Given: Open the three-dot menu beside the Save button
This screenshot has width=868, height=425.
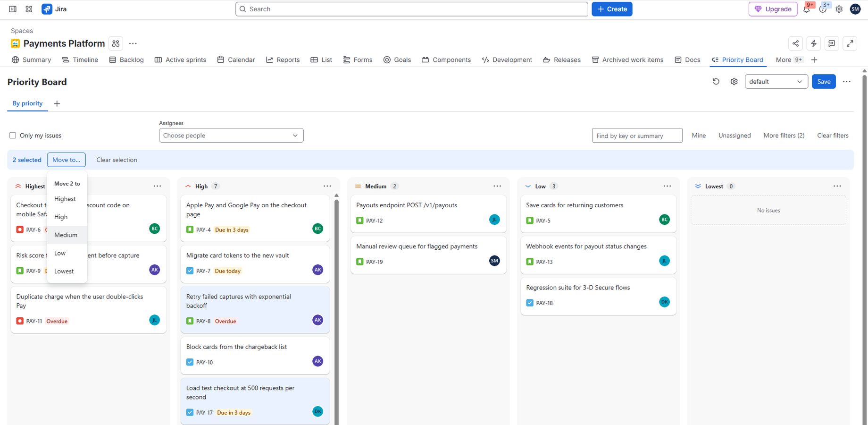Looking at the screenshot, I should tap(847, 82).
